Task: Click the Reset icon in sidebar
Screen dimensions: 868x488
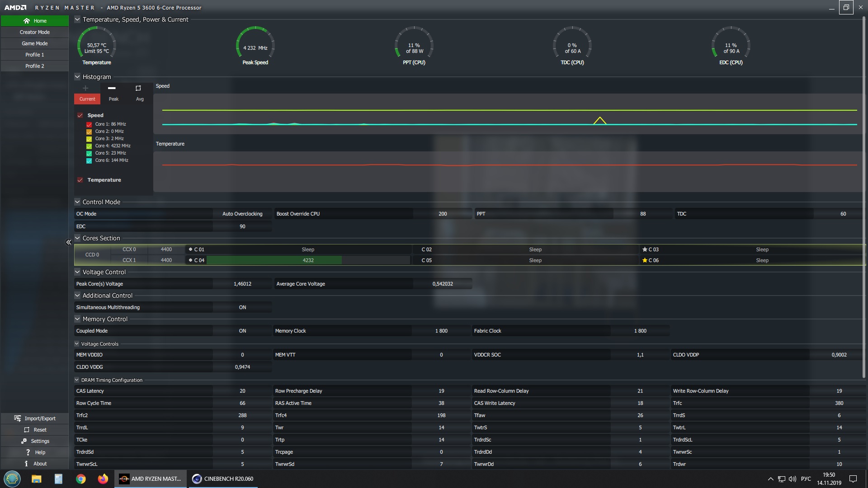Action: coord(27,430)
